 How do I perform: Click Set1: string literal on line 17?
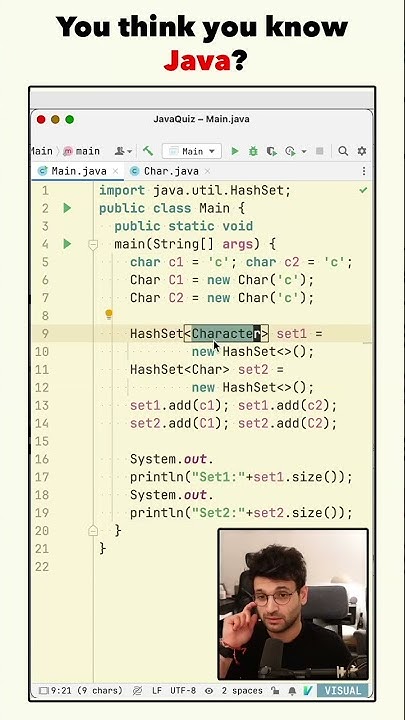pos(219,478)
